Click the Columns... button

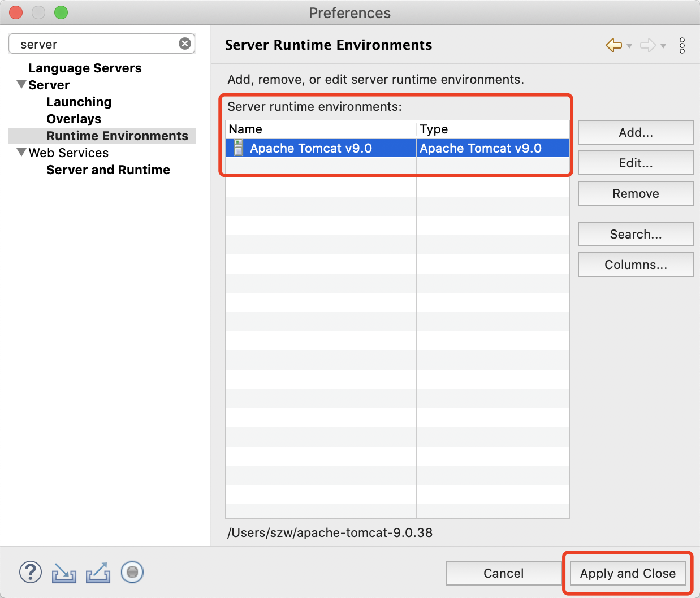(636, 265)
